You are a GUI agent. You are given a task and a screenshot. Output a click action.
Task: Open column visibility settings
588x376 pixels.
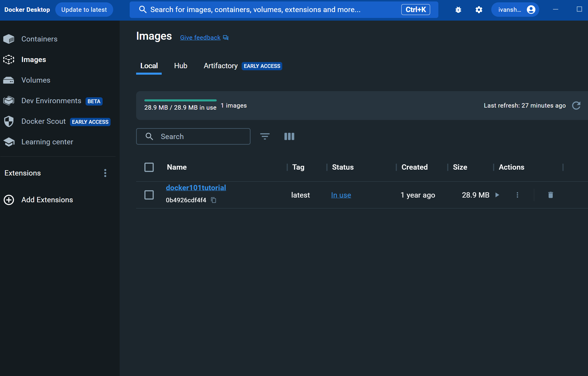pos(289,136)
